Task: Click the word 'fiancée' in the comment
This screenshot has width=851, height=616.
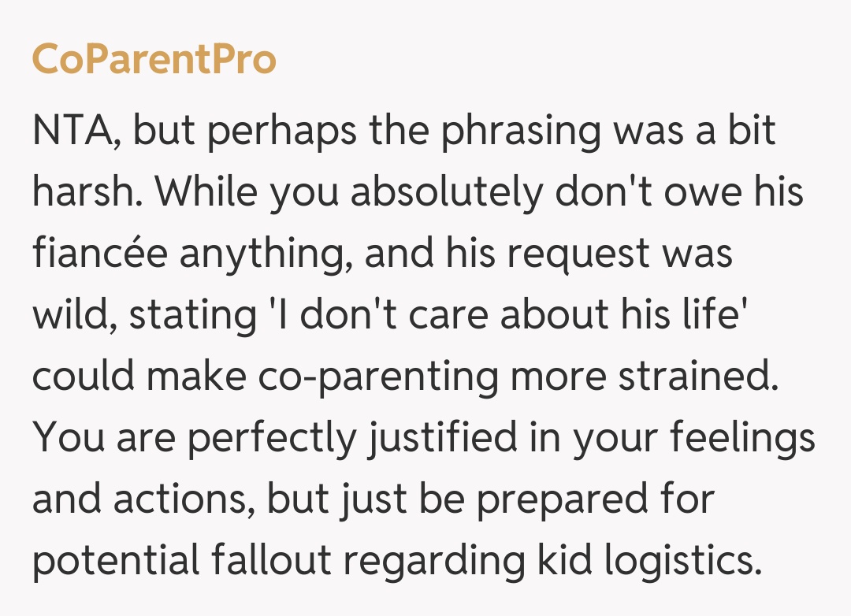Action: [106, 254]
